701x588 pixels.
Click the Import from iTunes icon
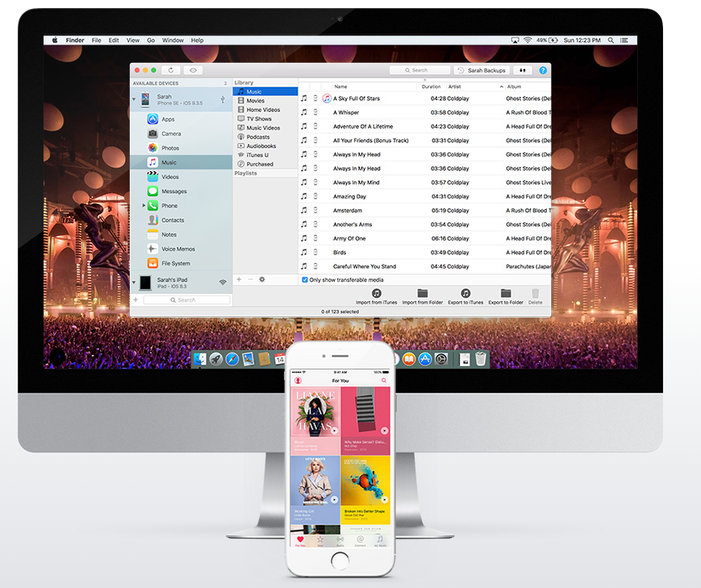pyautogui.click(x=377, y=294)
